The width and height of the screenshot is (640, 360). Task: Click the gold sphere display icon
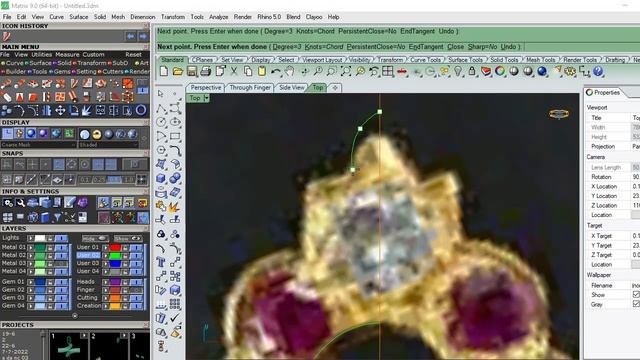coord(97,134)
